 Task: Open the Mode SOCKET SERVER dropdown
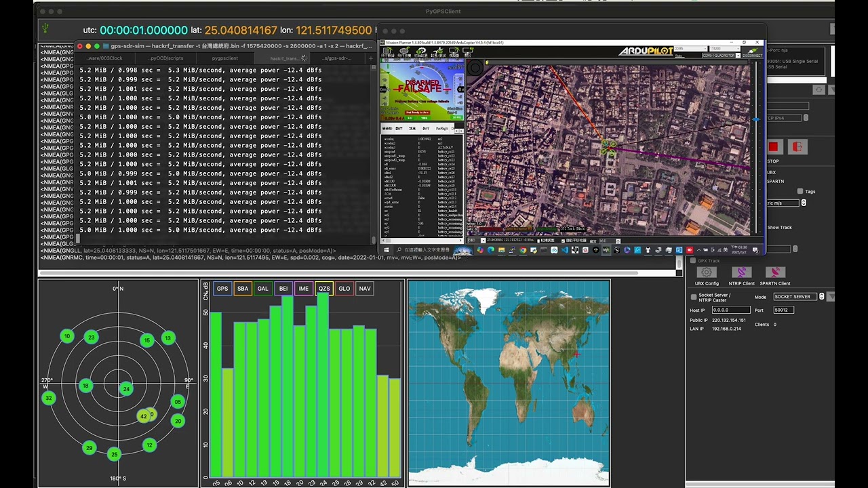point(799,297)
